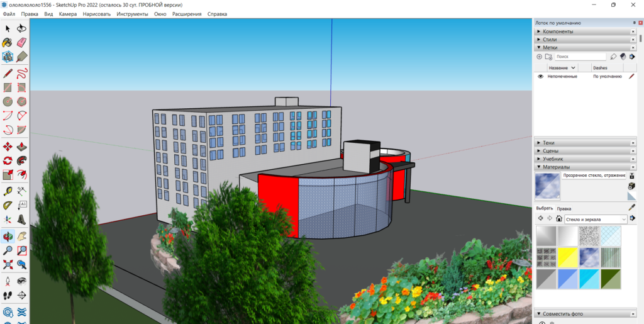Select the Push/Pull tool

click(x=22, y=147)
